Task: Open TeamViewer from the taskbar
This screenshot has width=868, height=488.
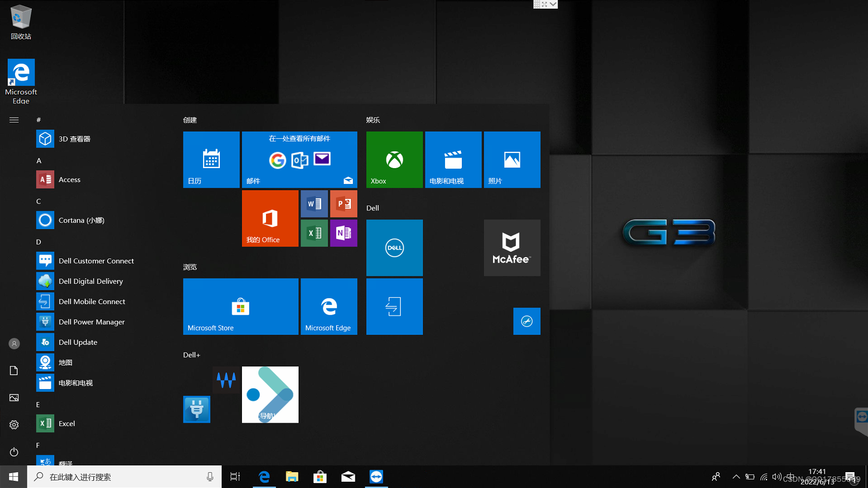Action: [376, 476]
